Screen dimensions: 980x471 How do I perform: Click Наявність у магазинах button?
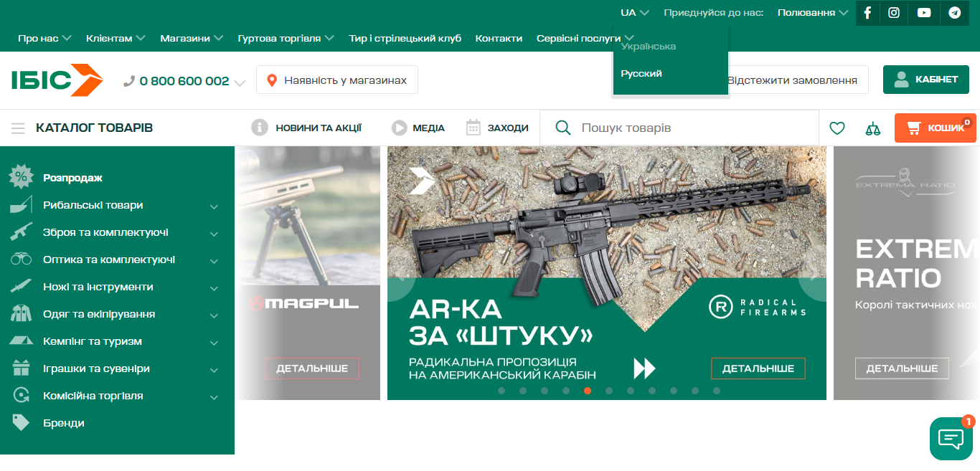pos(337,80)
